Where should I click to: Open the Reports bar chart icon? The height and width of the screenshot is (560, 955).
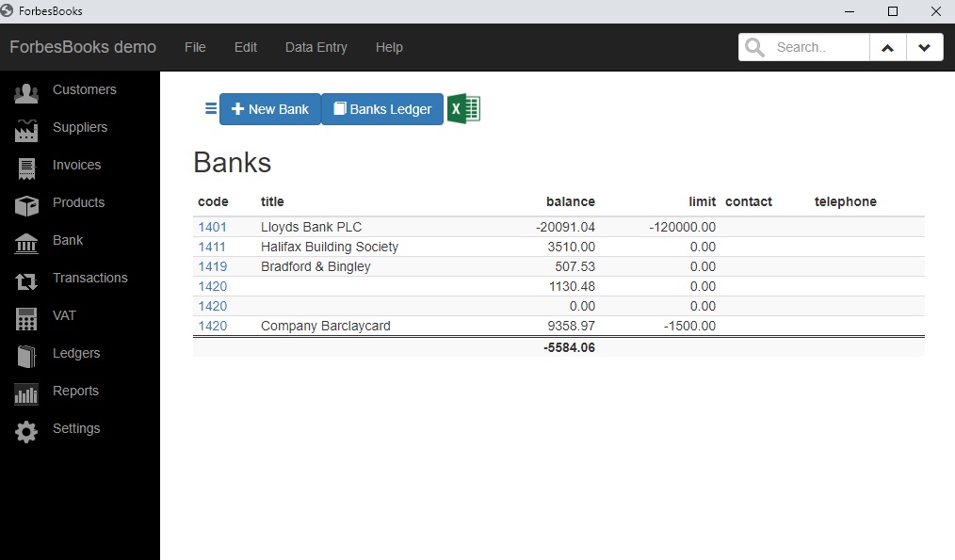coord(26,394)
